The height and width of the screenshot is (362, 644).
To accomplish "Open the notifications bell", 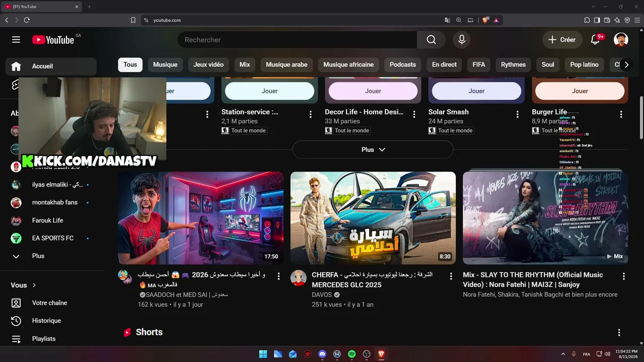I will click(x=596, y=40).
